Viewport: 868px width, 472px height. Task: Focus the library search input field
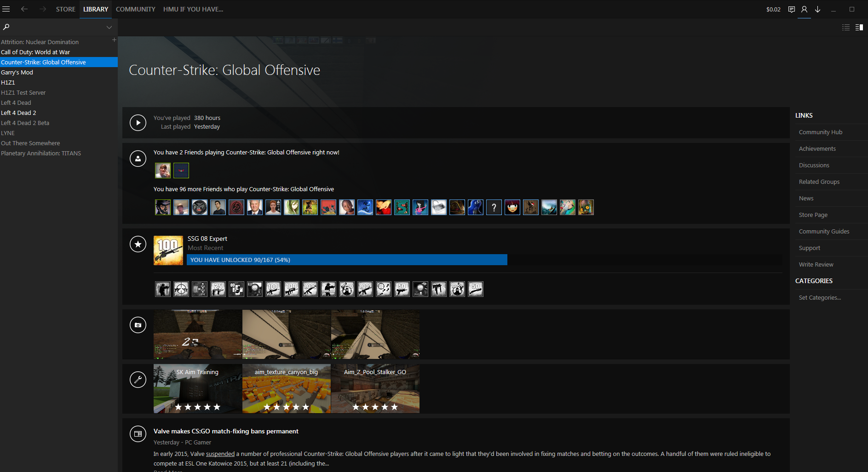tap(57, 27)
